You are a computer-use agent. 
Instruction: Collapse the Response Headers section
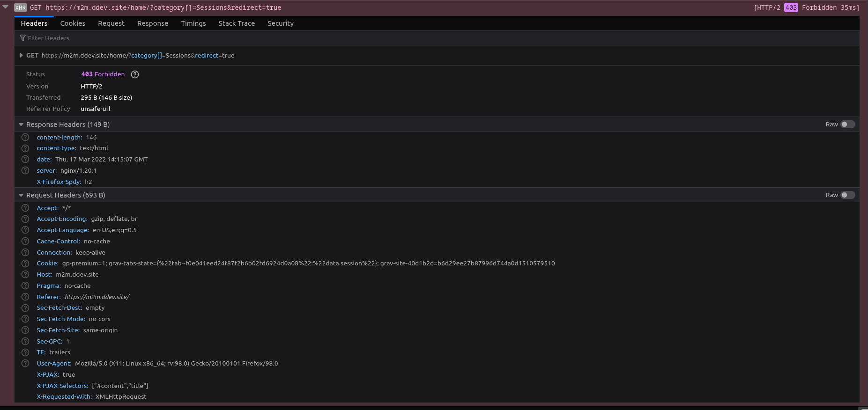tap(21, 124)
